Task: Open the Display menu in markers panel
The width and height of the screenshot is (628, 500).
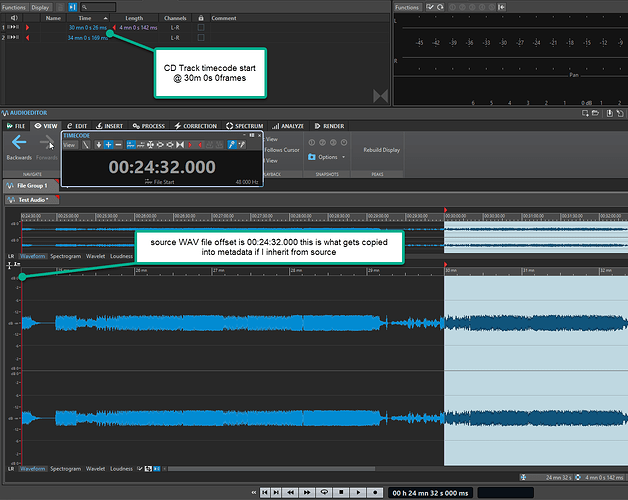Action: [40, 7]
